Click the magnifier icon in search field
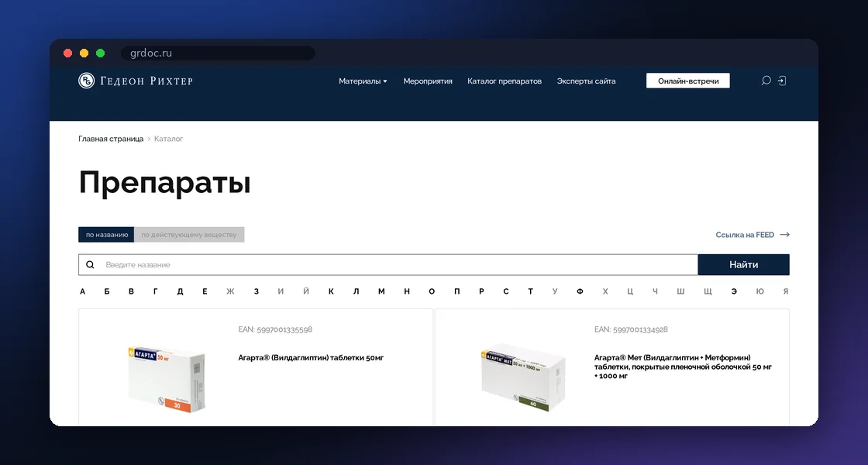This screenshot has height=465, width=868. coord(90,264)
